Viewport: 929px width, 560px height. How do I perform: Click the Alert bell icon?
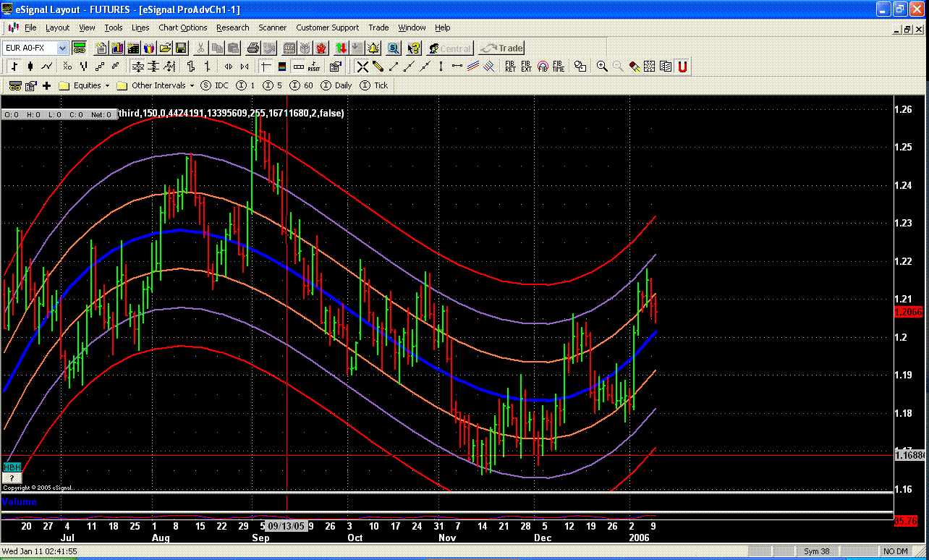click(x=374, y=48)
